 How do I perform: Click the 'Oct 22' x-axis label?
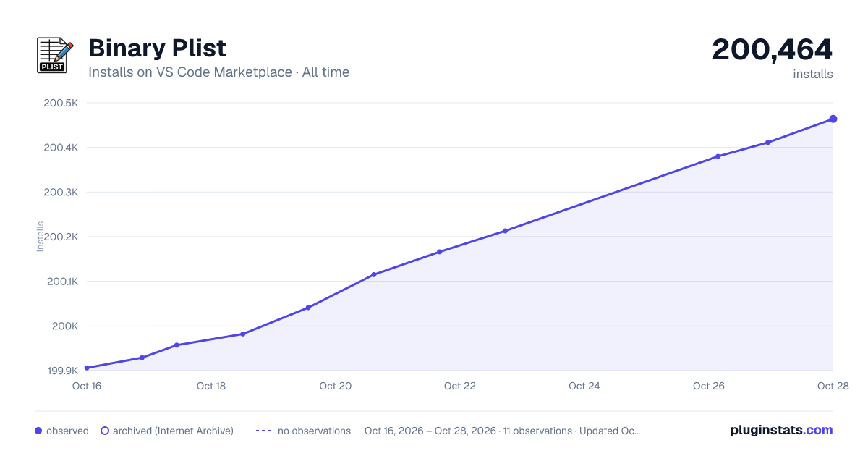(460, 386)
